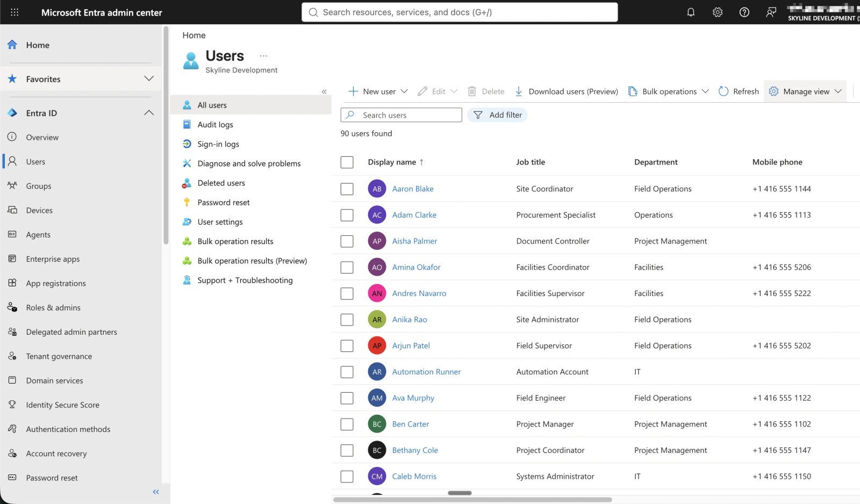The width and height of the screenshot is (860, 504).
Task: Focus the top search resources box
Action: coord(460,12)
